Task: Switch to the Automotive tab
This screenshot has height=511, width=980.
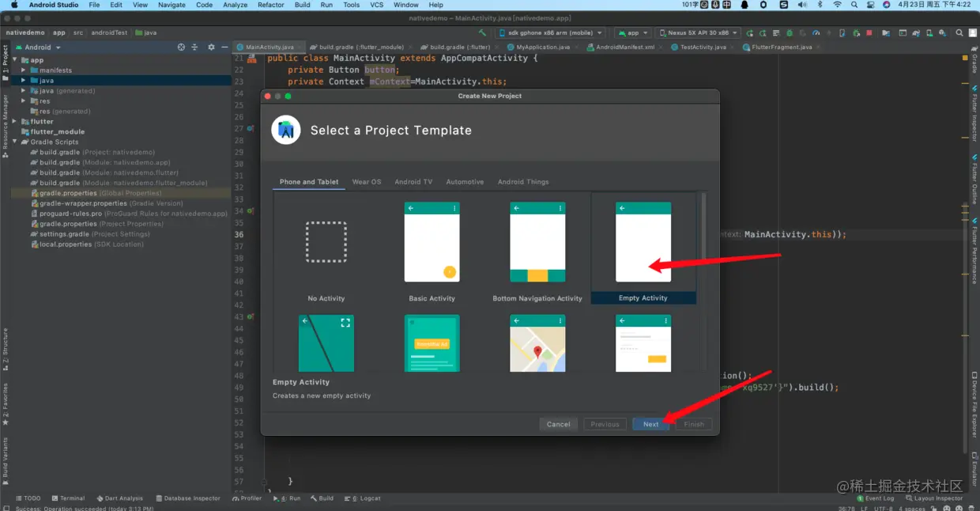Action: [465, 182]
